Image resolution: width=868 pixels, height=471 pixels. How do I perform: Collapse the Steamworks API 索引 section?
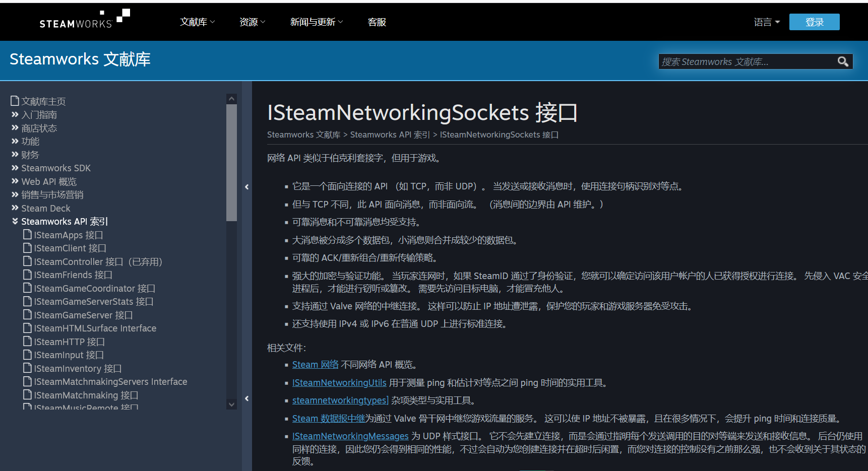tap(15, 221)
